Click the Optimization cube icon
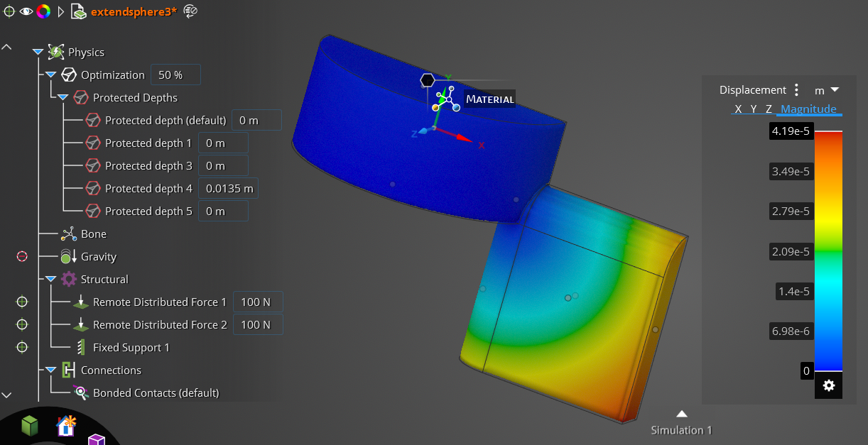 tap(69, 75)
